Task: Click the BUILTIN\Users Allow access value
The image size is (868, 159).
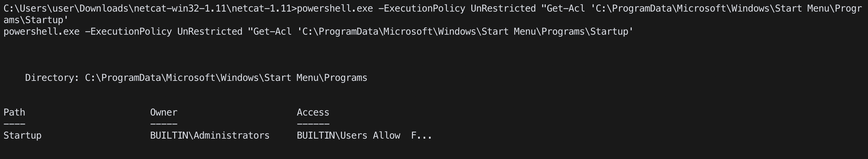Action: tap(348, 136)
